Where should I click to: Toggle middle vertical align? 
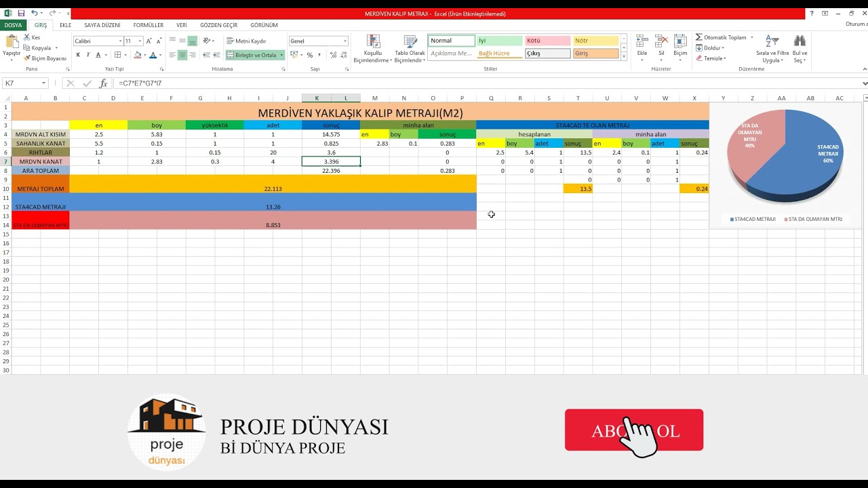[182, 41]
